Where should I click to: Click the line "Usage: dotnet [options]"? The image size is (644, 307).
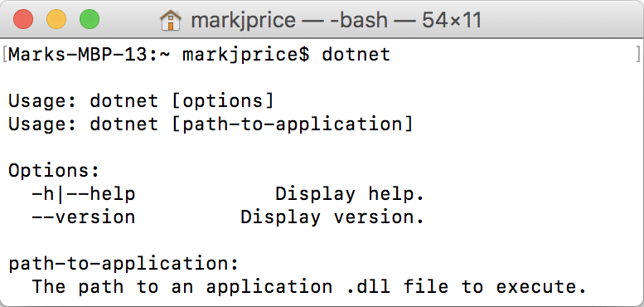click(141, 101)
